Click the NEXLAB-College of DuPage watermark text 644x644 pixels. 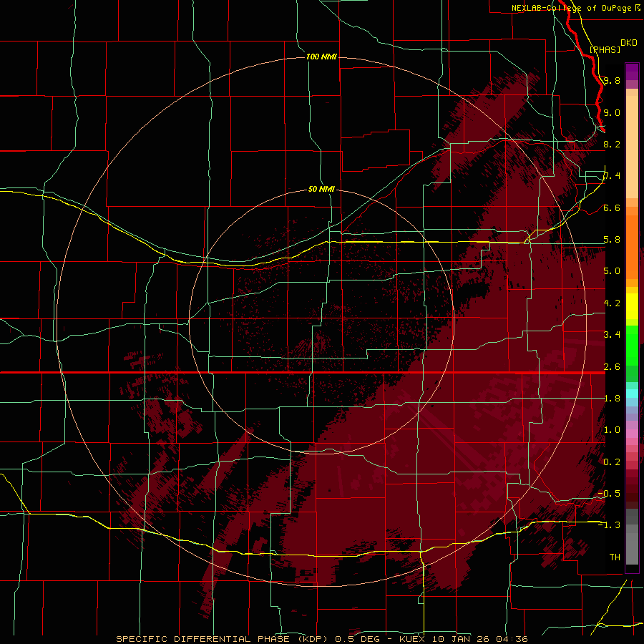coord(571,8)
